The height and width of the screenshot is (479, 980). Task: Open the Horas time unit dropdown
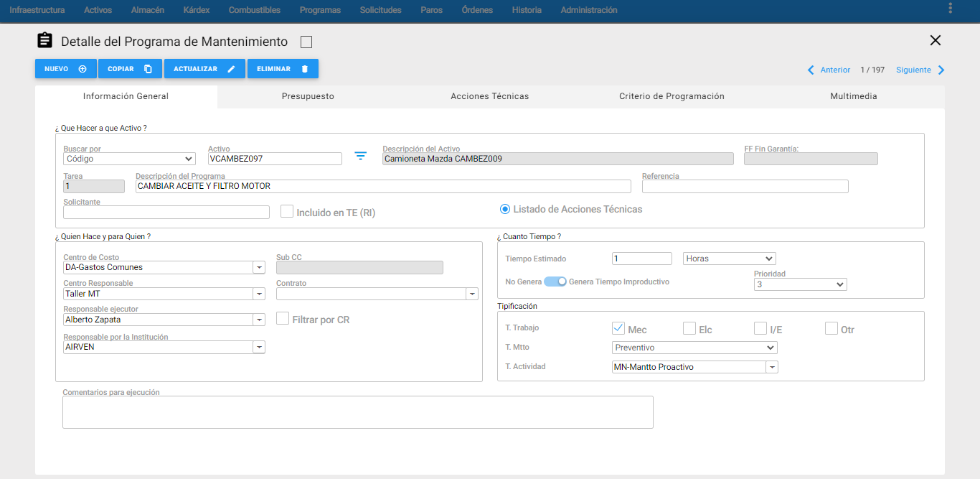730,259
